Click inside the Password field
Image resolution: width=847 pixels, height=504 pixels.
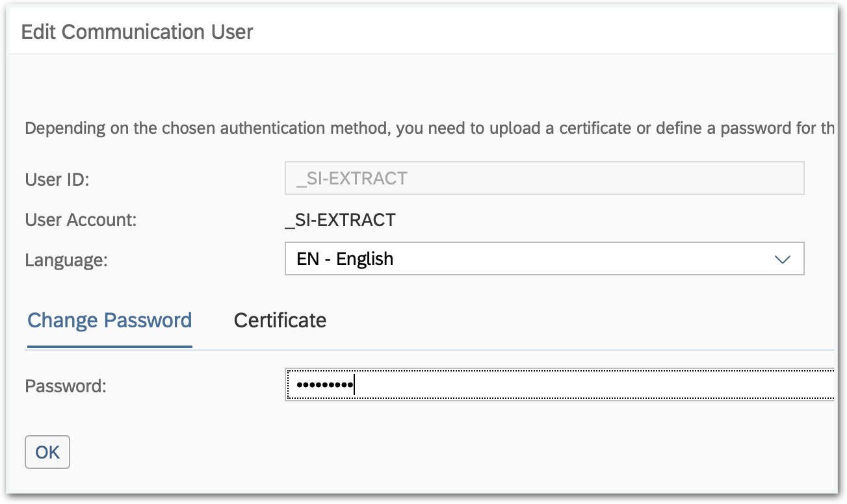point(455,385)
